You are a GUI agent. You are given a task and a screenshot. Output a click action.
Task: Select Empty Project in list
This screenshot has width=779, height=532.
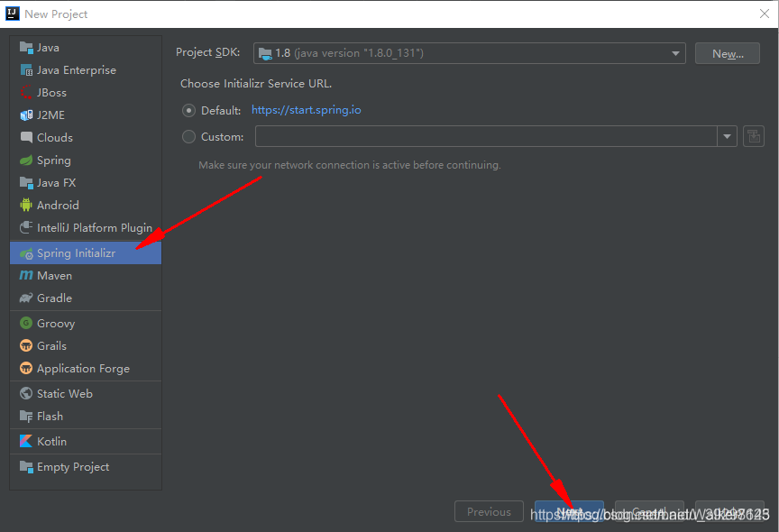(x=86, y=466)
